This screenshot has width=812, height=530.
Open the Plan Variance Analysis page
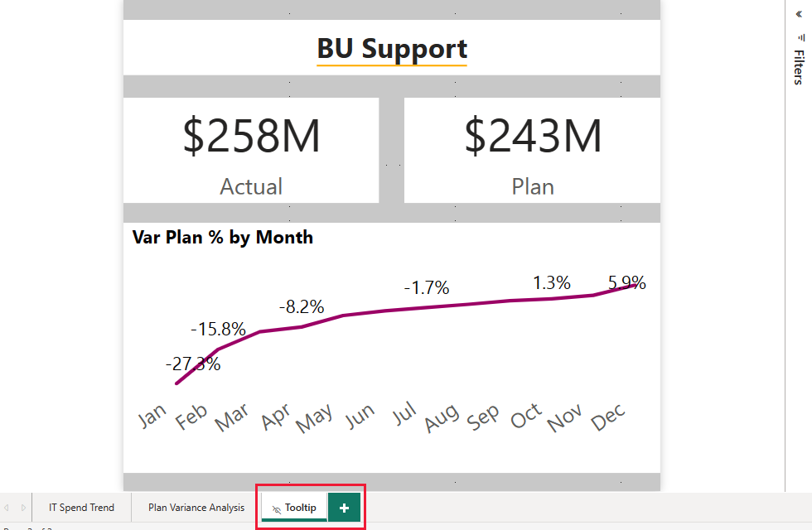click(196, 507)
